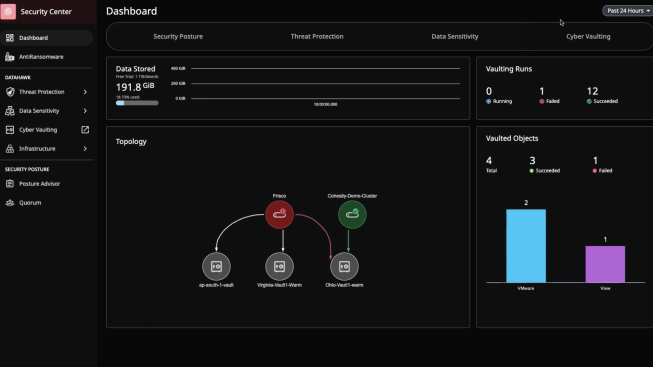Open Cyber Vaulting external link icon
653x367 pixels.
[85, 130]
